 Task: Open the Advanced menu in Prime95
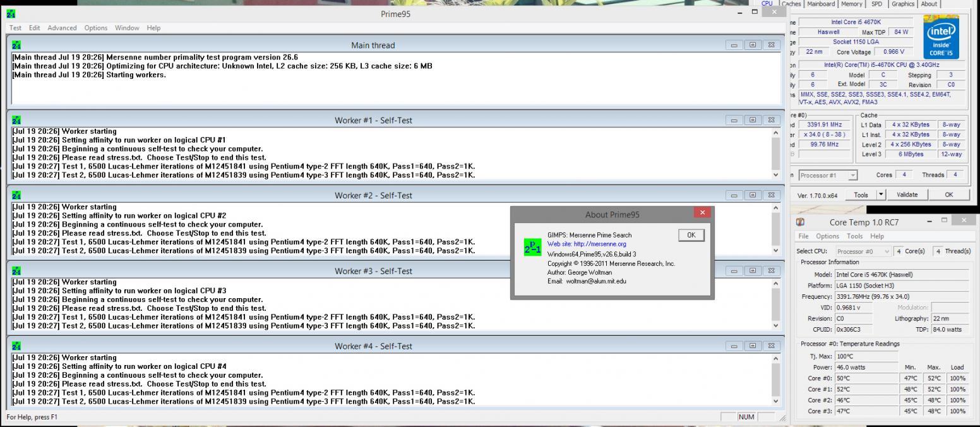pyautogui.click(x=62, y=28)
